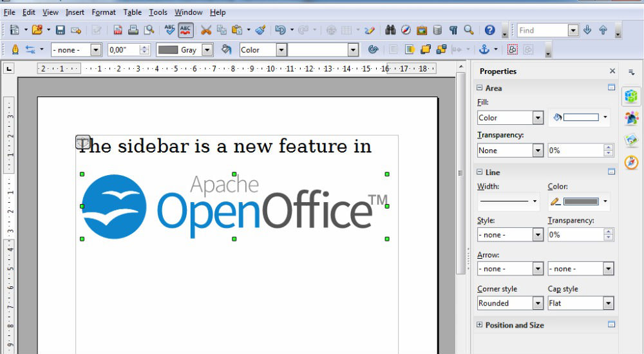Click Send to Back icon
Viewport: 644px width, 354px height.
point(442,50)
